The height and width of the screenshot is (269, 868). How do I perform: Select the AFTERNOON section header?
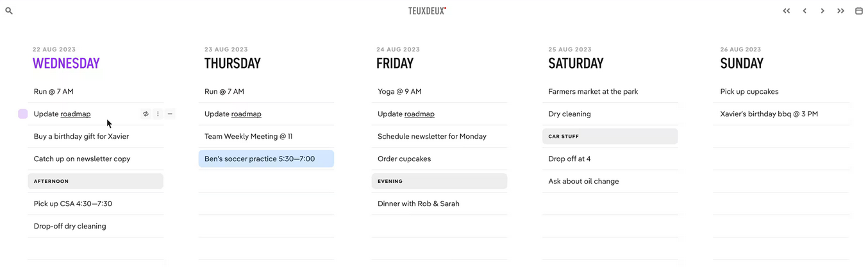click(96, 181)
